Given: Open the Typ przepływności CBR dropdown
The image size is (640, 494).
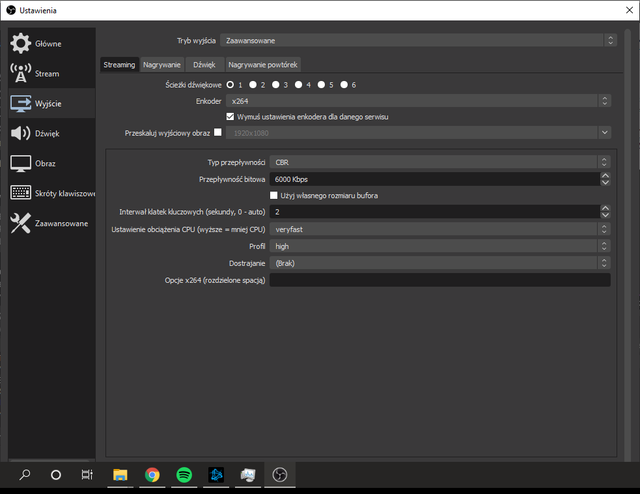Looking at the screenshot, I should tap(440, 162).
